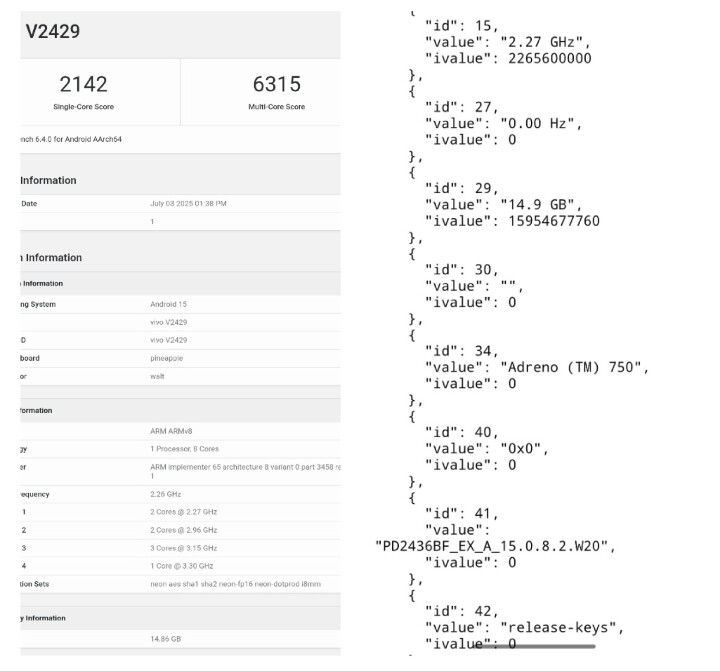Click the 14.86 GB memory value
Image resolution: width=720 pixels, height=671 pixels.
click(x=164, y=637)
